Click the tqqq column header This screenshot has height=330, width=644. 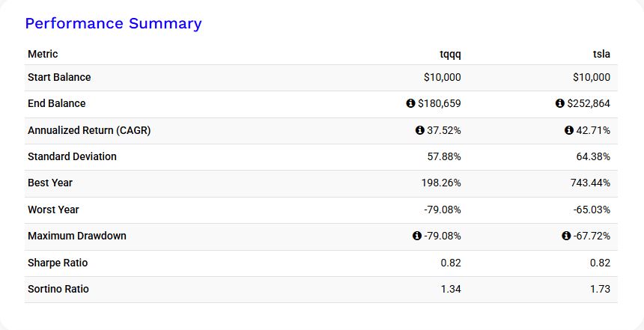450,54
